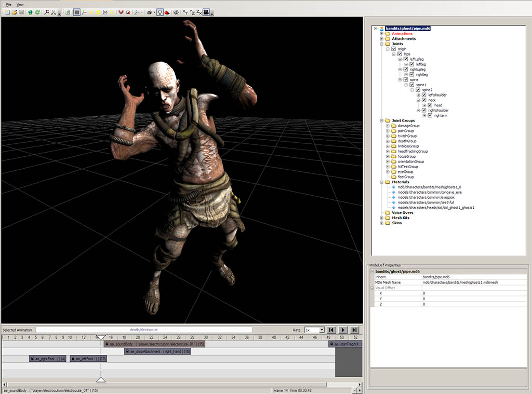Expand the Attachments folder node

pyautogui.click(x=382, y=38)
